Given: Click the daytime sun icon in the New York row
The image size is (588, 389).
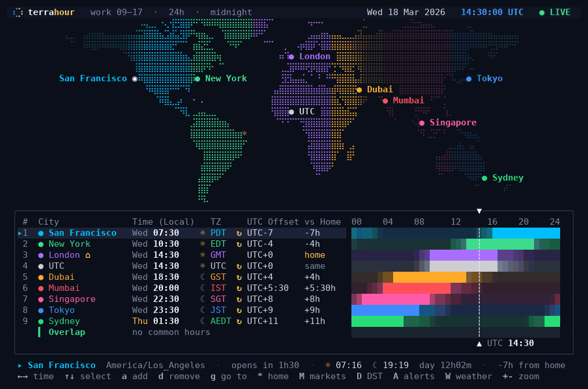Looking at the screenshot, I should (x=202, y=244).
